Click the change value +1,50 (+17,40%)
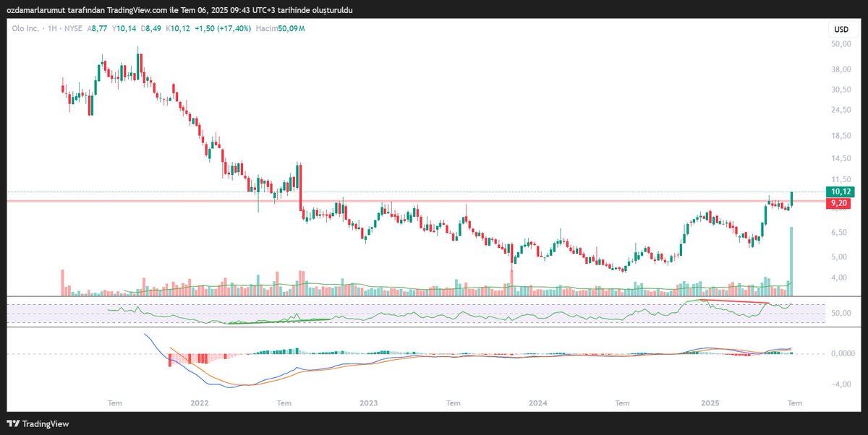868x435 pixels. click(x=223, y=29)
